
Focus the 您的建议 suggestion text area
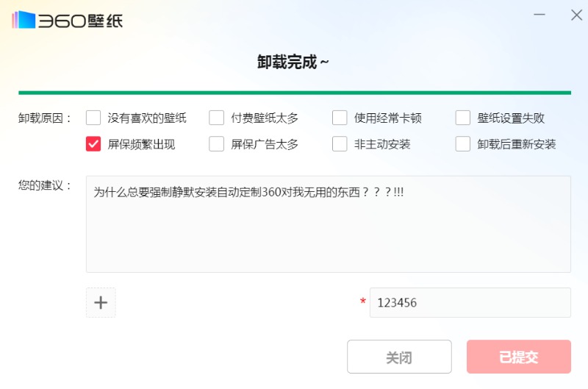(329, 224)
